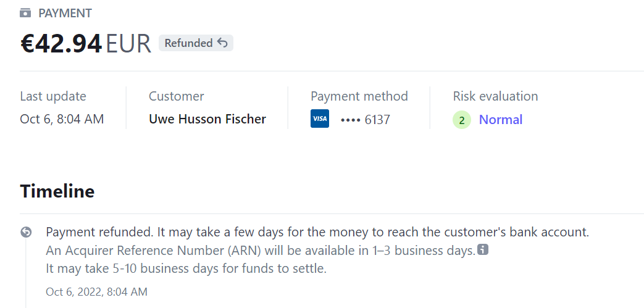Viewport: 644px width, 308px height.
Task: Click the 5-10 business days settlement note
Action: 186,268
